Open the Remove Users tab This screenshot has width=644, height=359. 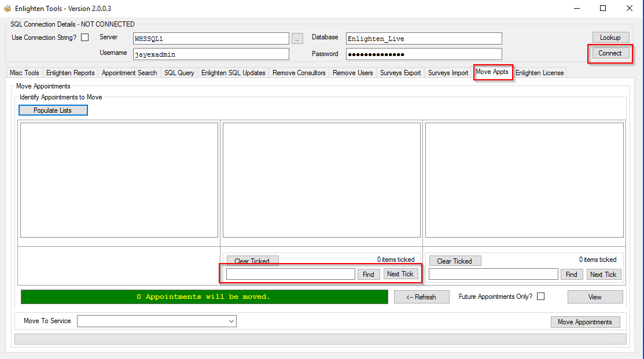pos(353,73)
